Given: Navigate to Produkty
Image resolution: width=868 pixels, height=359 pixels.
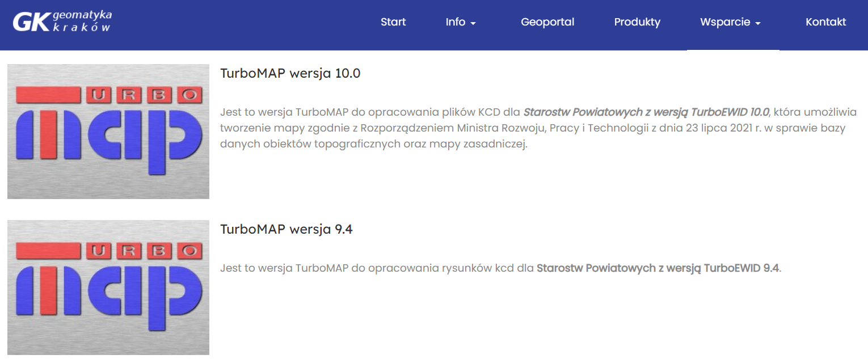Looking at the screenshot, I should tap(637, 22).
